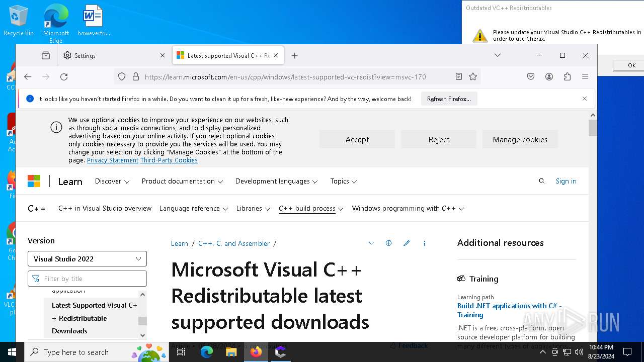Select Latest Supported Visual C++ Redistributable Downloads item
The image size is (644, 362).
(94, 318)
